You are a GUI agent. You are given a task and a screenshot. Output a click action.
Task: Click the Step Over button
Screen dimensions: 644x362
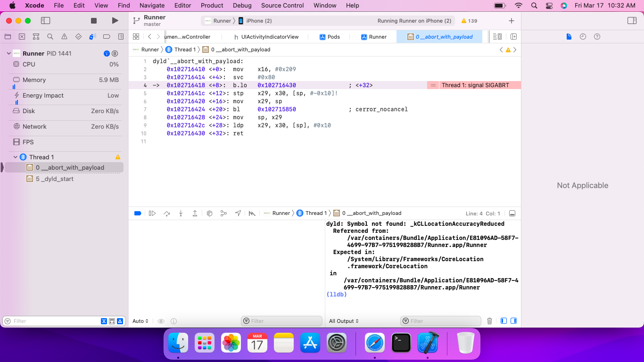[x=166, y=214]
